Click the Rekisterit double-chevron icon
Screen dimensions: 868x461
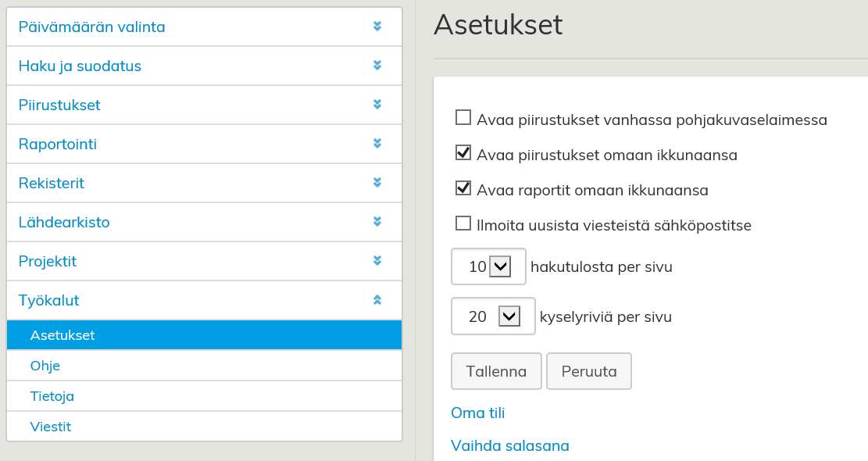pyautogui.click(x=377, y=183)
